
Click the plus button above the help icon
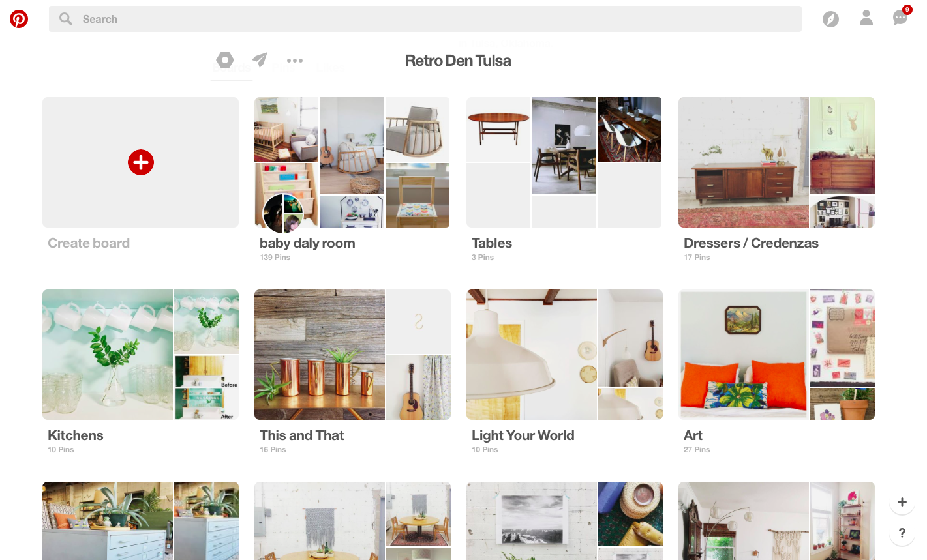coord(902,502)
